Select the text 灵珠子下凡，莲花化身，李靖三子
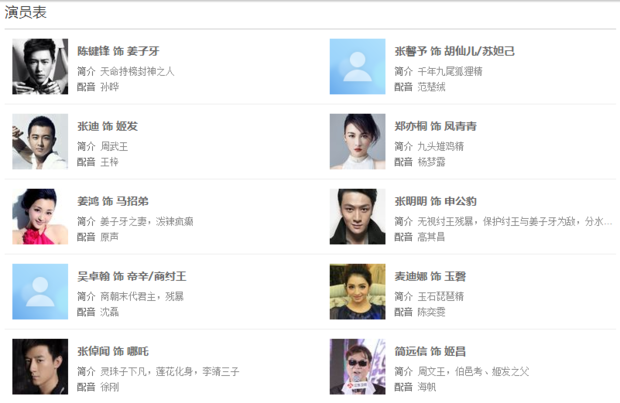Image resolution: width=620 pixels, height=403 pixels. click(x=170, y=371)
